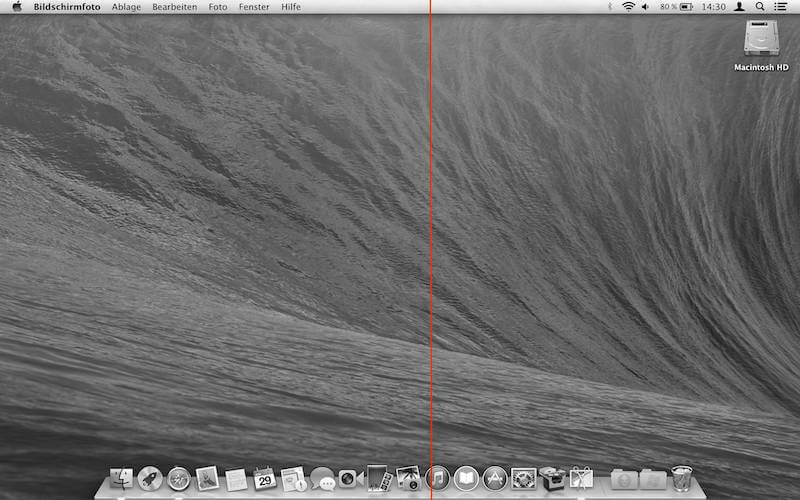Open the user account menu icon
Image resolution: width=800 pixels, height=500 pixels.
tap(739, 7)
